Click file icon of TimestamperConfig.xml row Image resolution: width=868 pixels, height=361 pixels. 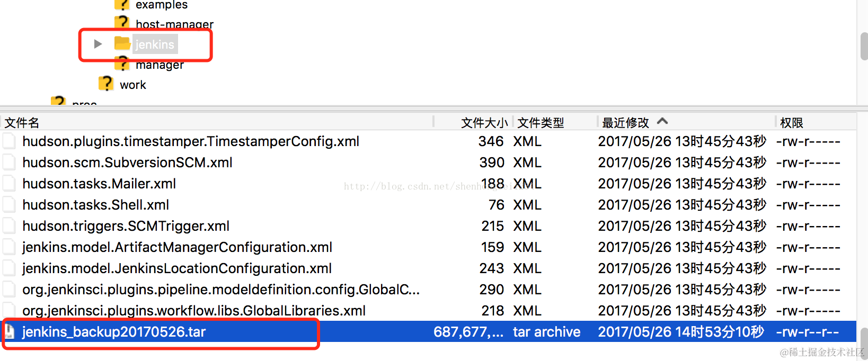coord(9,141)
